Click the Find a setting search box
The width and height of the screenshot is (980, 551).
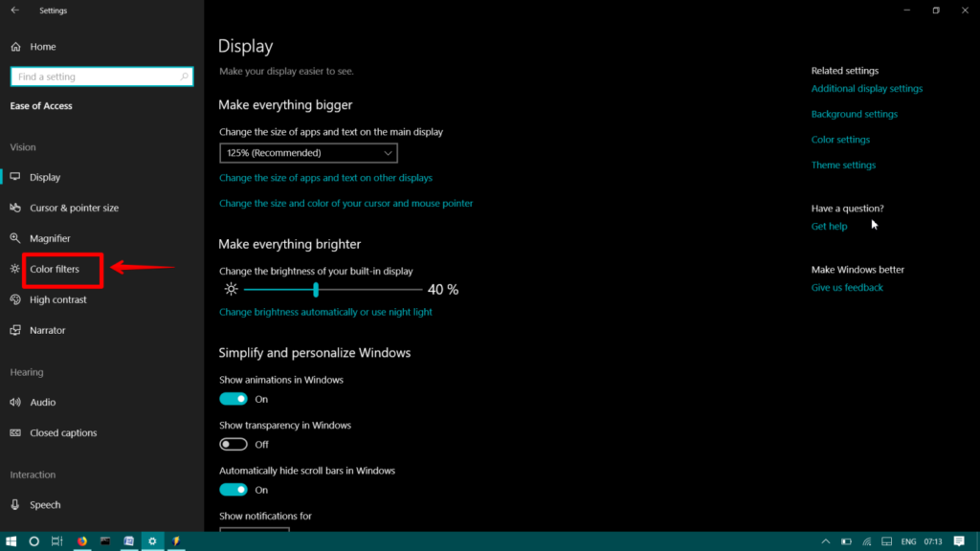101,77
